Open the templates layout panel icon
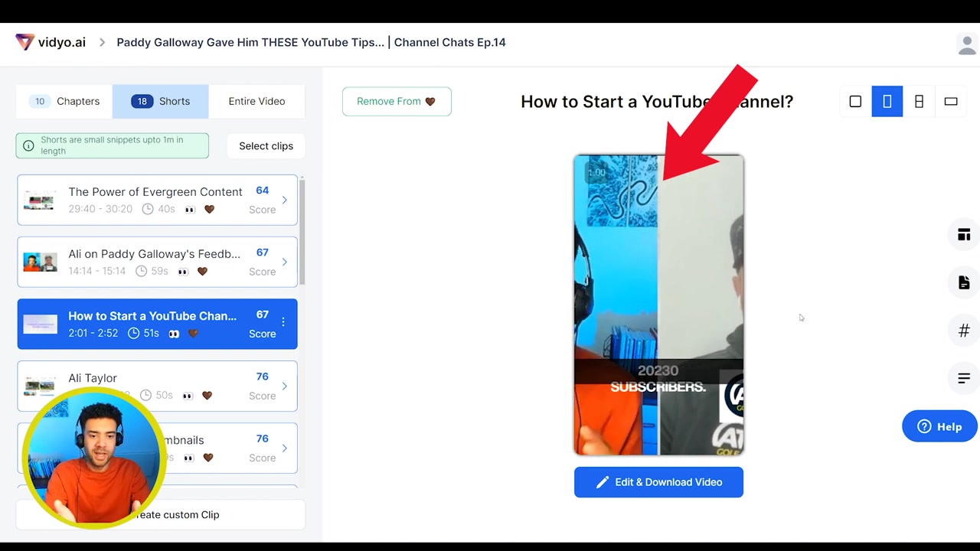The width and height of the screenshot is (980, 551). click(x=964, y=235)
